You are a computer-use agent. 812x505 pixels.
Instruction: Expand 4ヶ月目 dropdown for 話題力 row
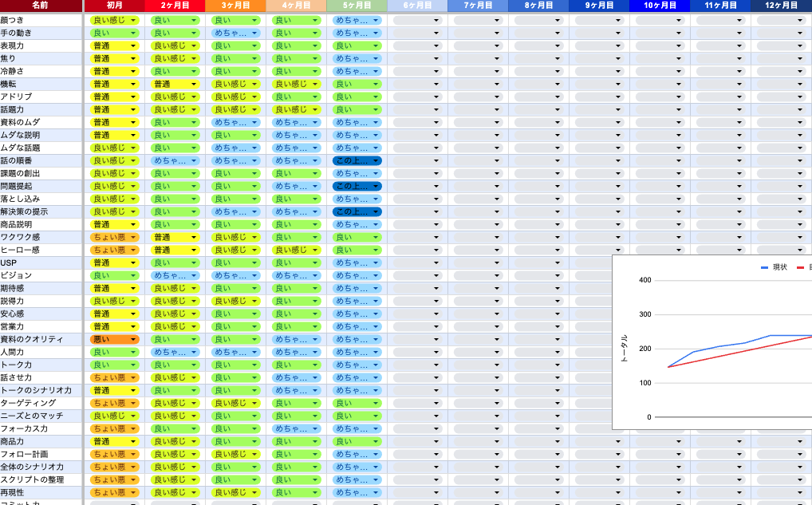pos(315,109)
